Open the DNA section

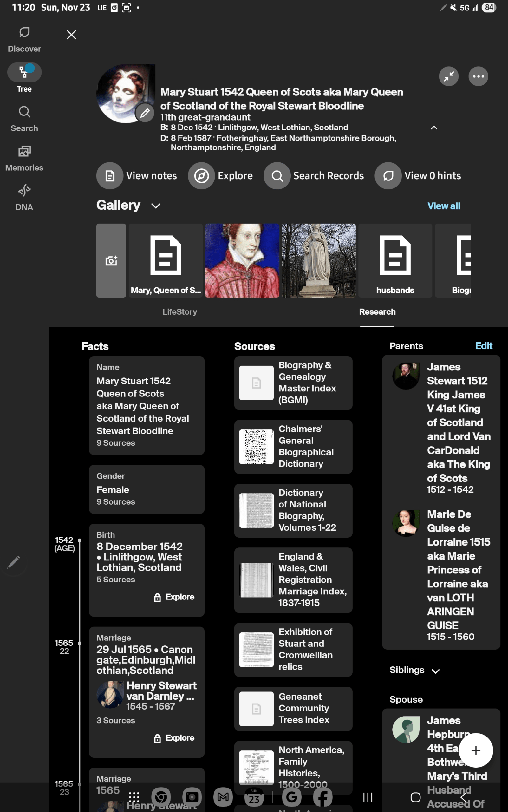[x=24, y=198]
